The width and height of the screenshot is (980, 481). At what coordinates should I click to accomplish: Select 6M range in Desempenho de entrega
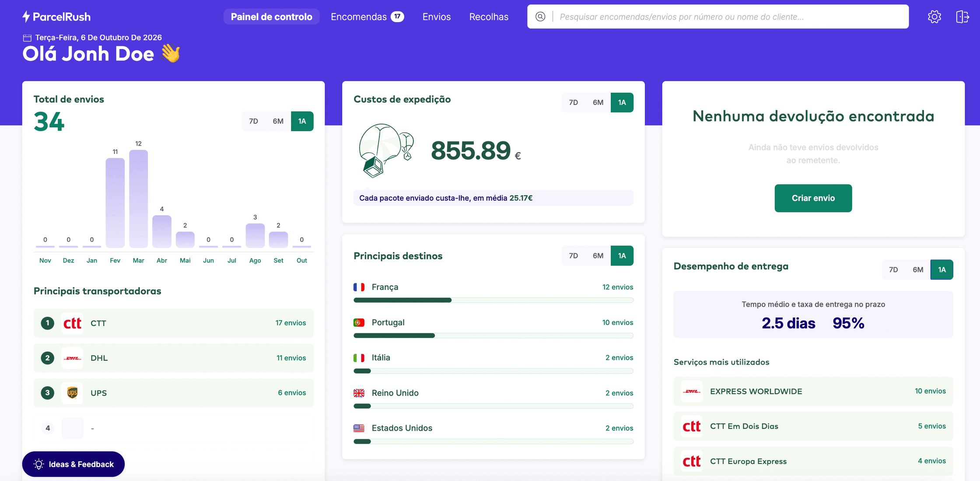(x=918, y=270)
